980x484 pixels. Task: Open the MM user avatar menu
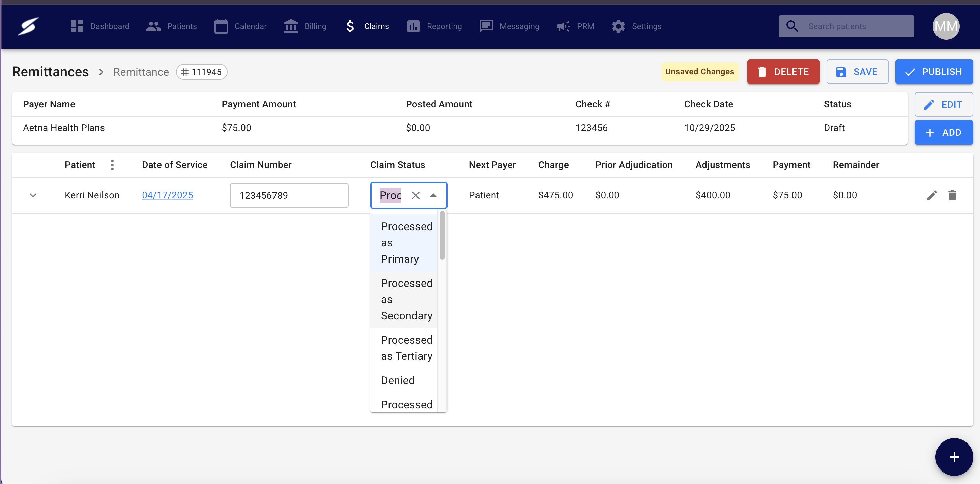coord(946,26)
